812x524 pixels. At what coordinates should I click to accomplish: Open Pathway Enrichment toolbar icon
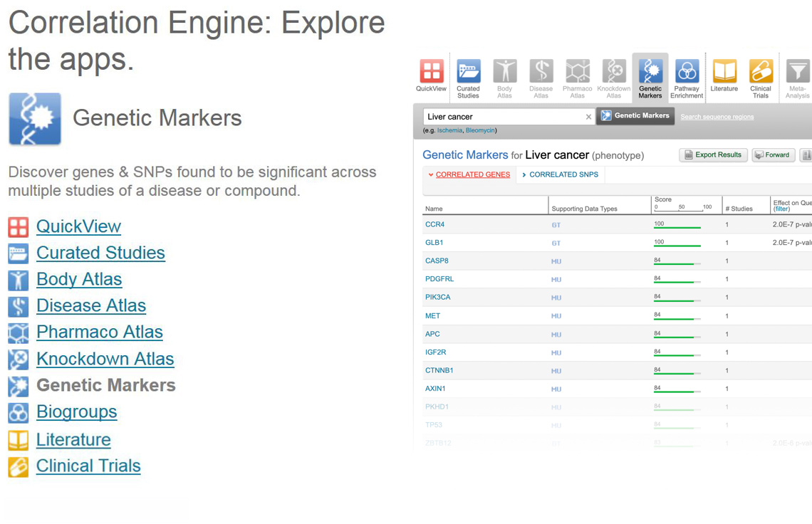tap(687, 72)
